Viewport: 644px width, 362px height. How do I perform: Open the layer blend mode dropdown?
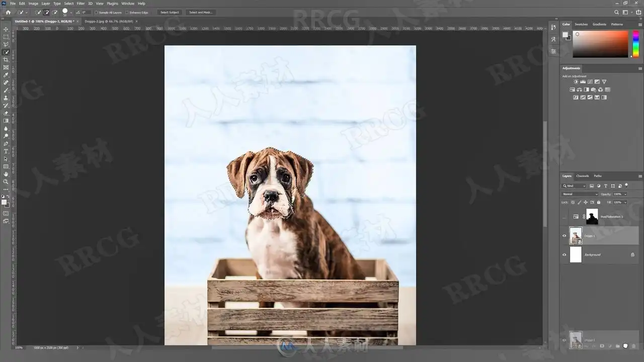pos(580,194)
